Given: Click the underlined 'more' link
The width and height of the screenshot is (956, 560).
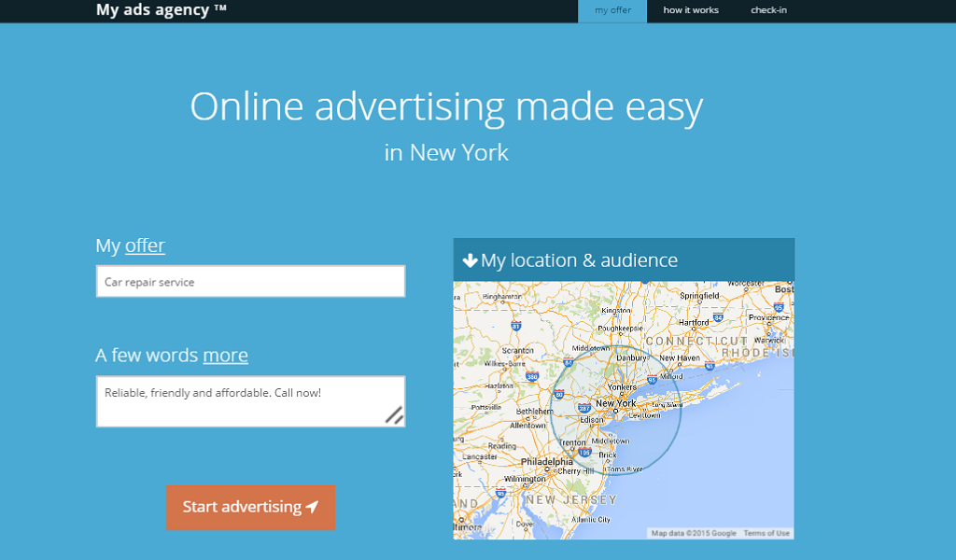Looking at the screenshot, I should click(225, 356).
